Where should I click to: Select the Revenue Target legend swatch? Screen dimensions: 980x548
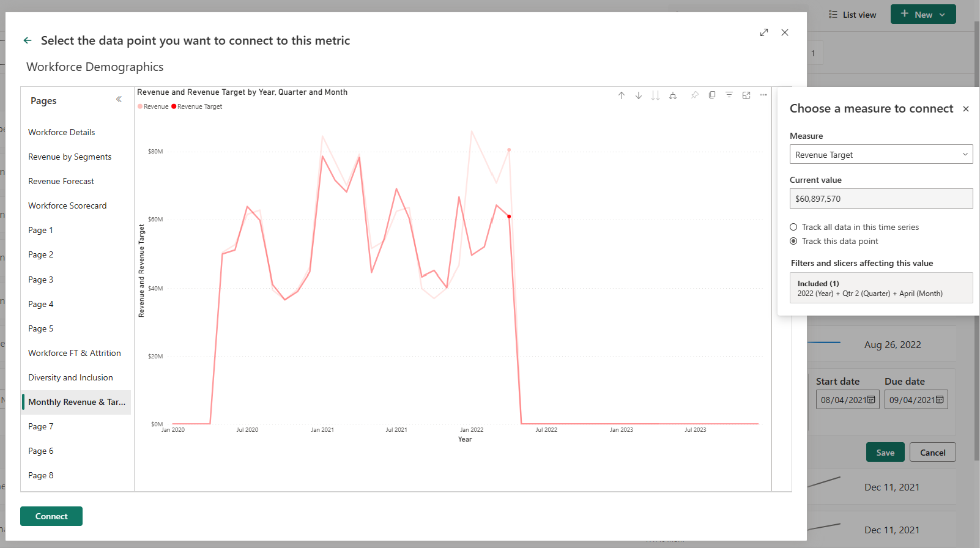175,106
